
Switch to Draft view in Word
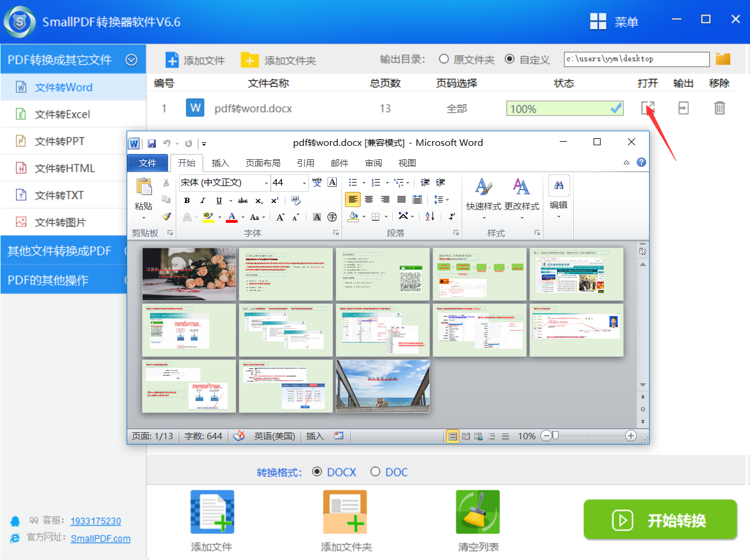tap(505, 436)
